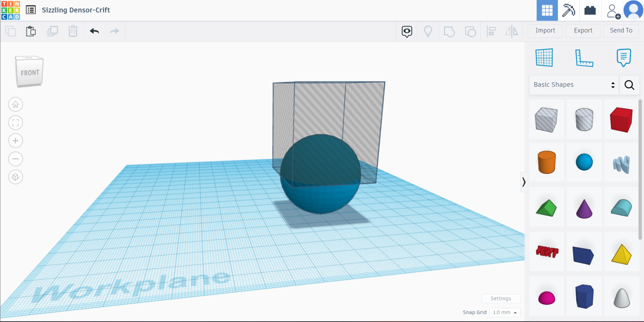The height and width of the screenshot is (322, 644).
Task: Pick the Box hole shape
Action: pyautogui.click(x=546, y=119)
